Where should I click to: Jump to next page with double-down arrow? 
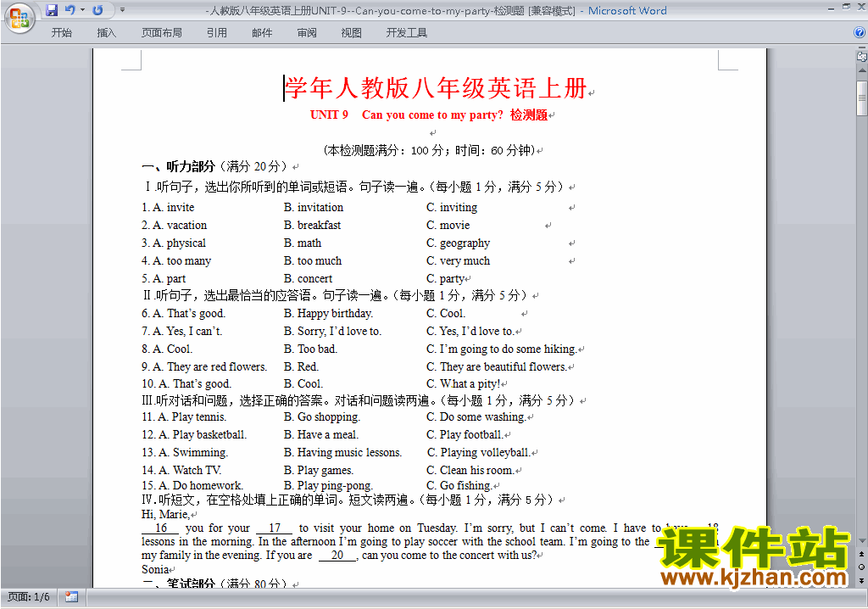861,580
